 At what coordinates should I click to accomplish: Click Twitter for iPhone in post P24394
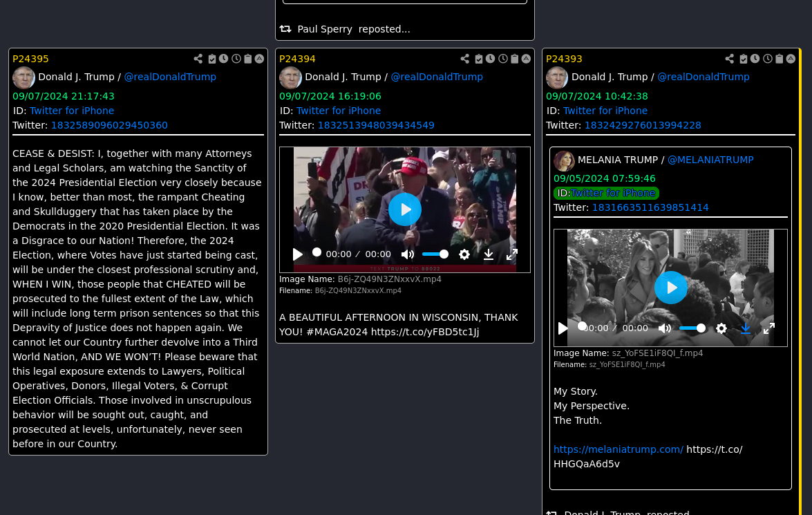click(x=339, y=111)
